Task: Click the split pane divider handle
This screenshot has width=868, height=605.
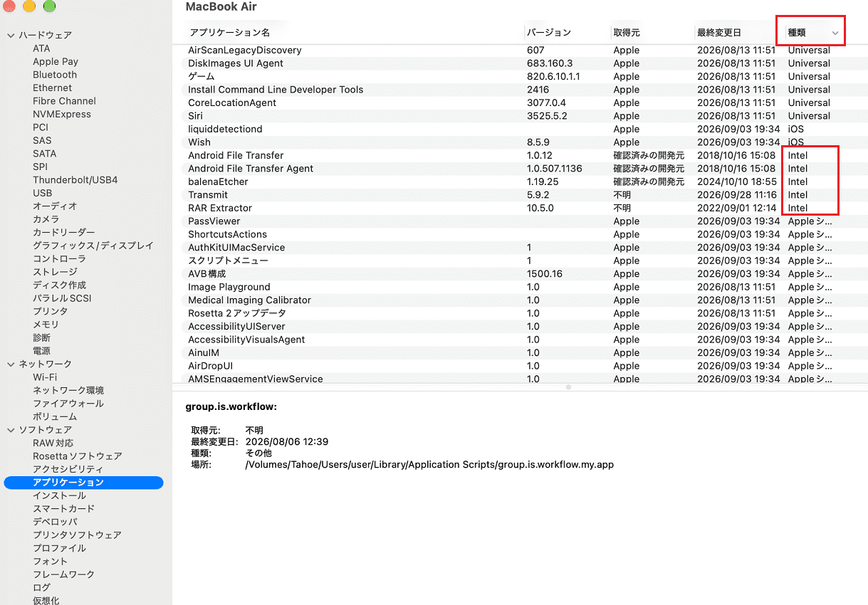Action: click(568, 387)
